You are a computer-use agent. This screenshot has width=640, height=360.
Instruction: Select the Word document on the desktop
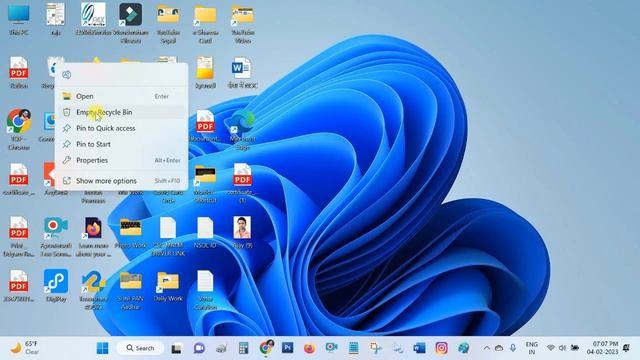pos(242,73)
